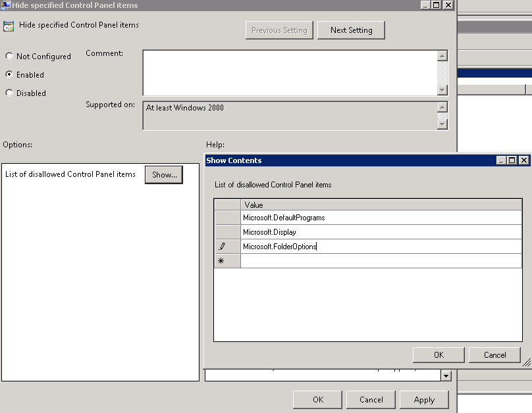Minimize the Hide specified Control Panel items window
Screen dimensions: 532x413
pos(426,5)
